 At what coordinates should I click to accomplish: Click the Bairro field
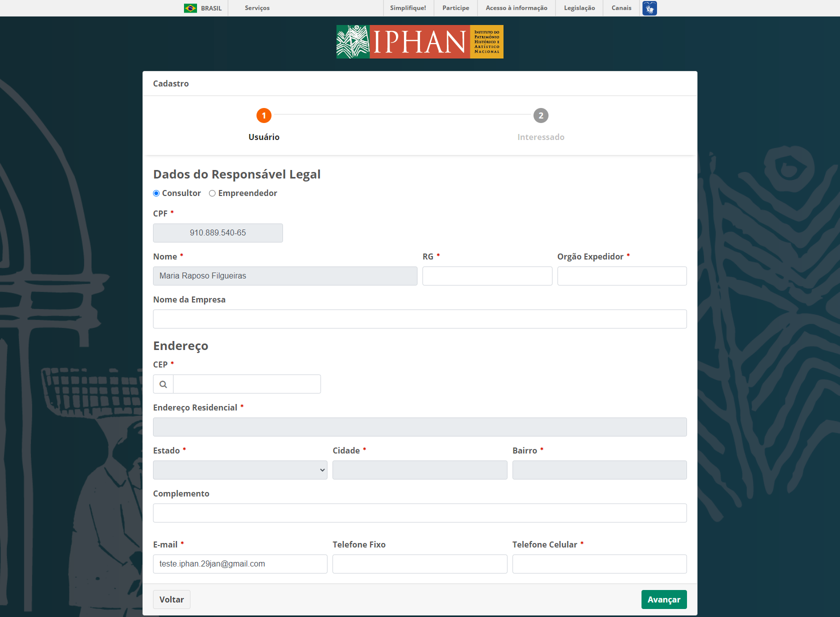point(599,470)
